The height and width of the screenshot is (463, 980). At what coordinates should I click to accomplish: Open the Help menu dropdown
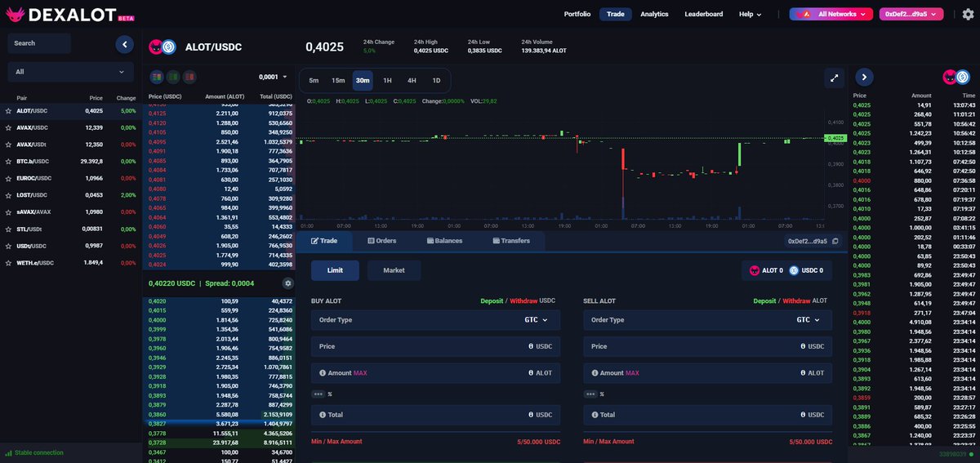(750, 14)
